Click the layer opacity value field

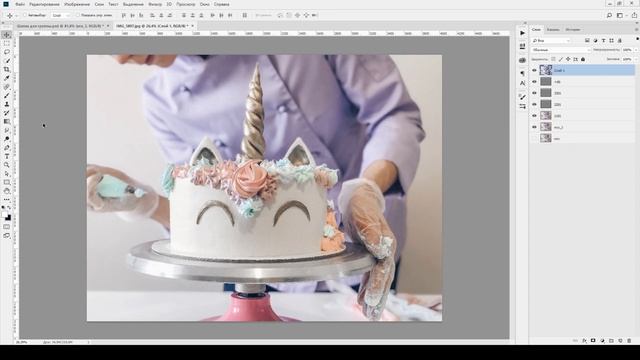pyautogui.click(x=627, y=50)
